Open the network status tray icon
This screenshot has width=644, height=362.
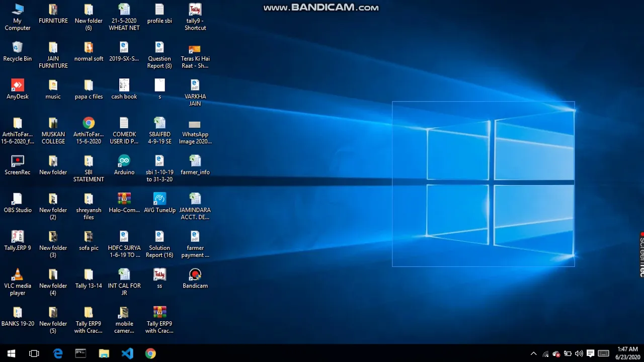pos(545,353)
